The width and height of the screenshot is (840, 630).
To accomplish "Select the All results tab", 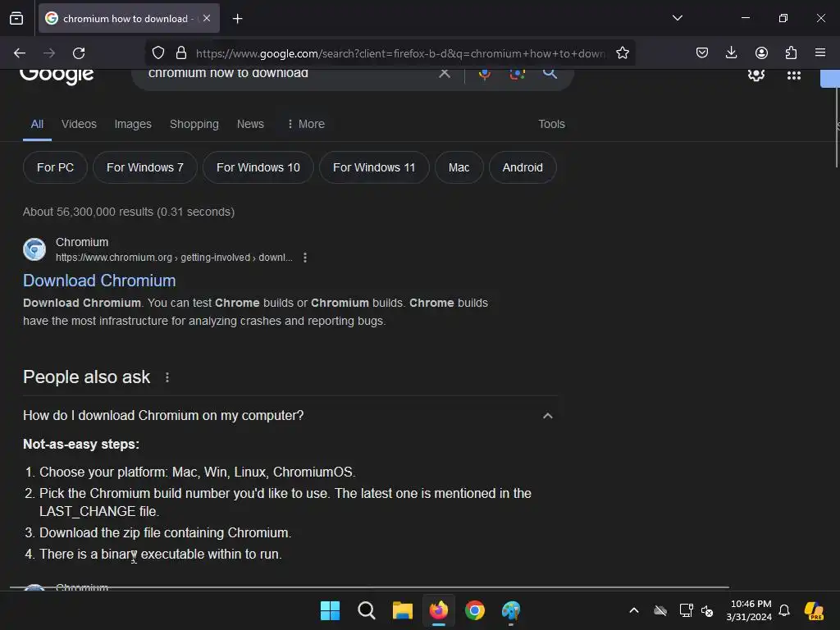I will point(37,125).
